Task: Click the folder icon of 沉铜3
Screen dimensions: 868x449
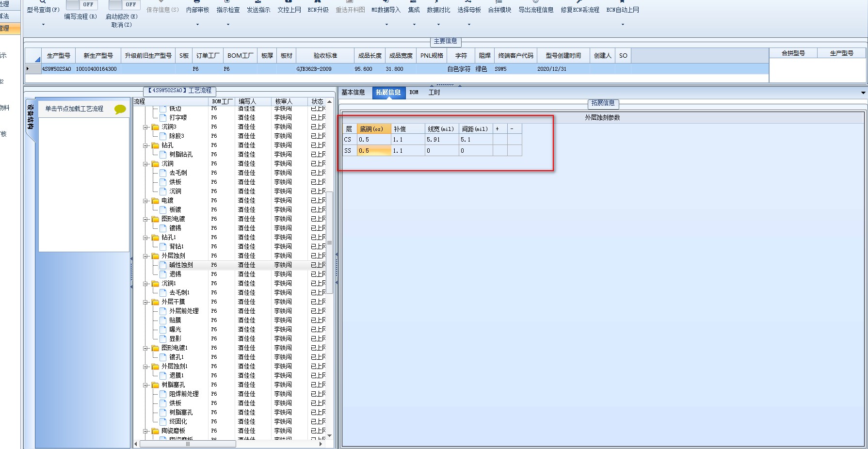Action: point(155,127)
